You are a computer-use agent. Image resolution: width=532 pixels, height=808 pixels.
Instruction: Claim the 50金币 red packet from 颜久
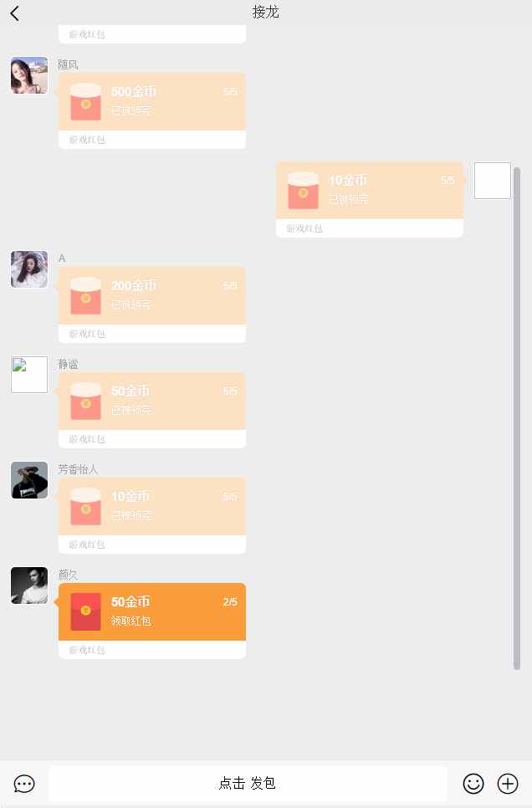(x=152, y=611)
